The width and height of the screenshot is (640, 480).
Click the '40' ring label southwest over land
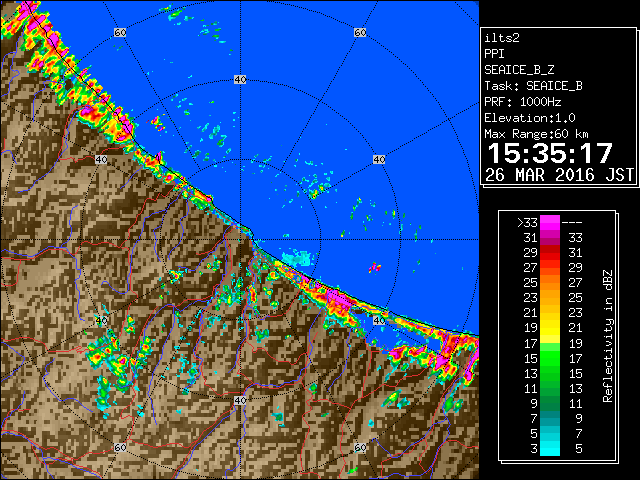point(101,320)
